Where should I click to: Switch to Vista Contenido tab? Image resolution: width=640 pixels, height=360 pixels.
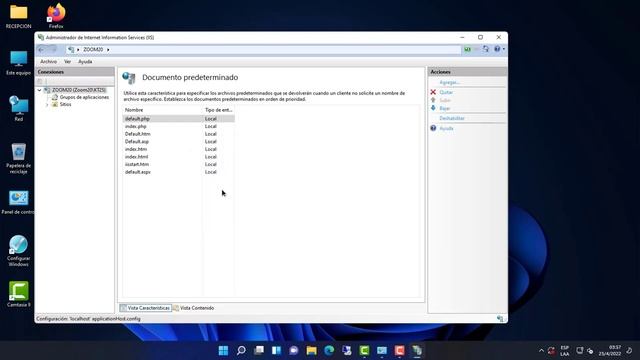(x=193, y=308)
